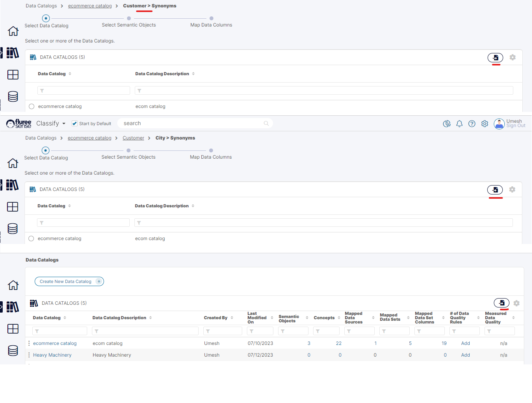Focus the top search input field
The height and width of the screenshot is (403, 532).
[x=191, y=124]
